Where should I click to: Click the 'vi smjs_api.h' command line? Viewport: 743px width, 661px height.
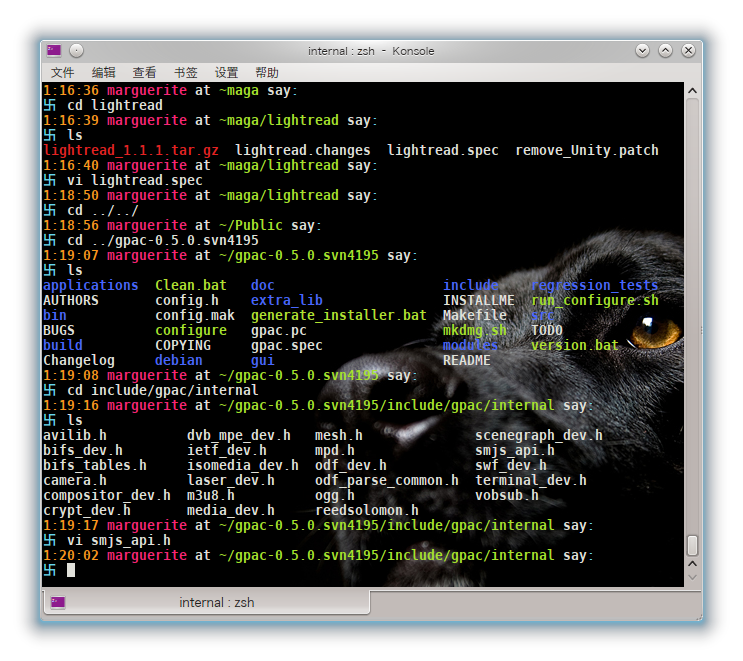[x=118, y=540]
